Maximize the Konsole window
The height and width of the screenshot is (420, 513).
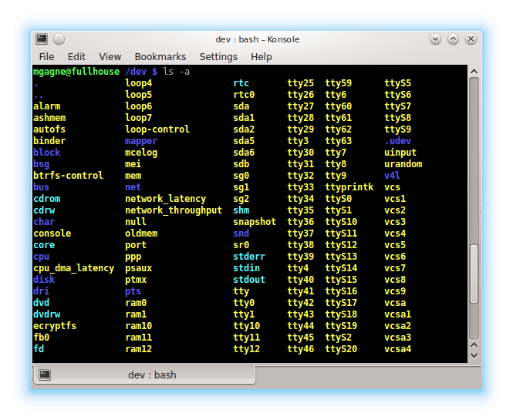pos(453,39)
